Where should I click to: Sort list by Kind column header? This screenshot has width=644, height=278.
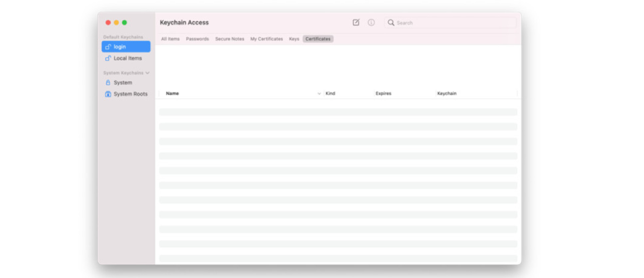click(330, 93)
